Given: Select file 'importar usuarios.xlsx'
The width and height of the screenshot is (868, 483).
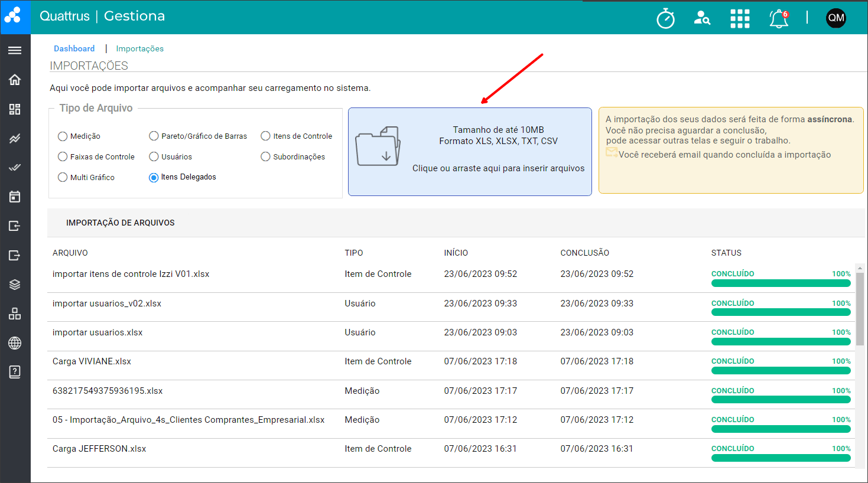Looking at the screenshot, I should [97, 332].
